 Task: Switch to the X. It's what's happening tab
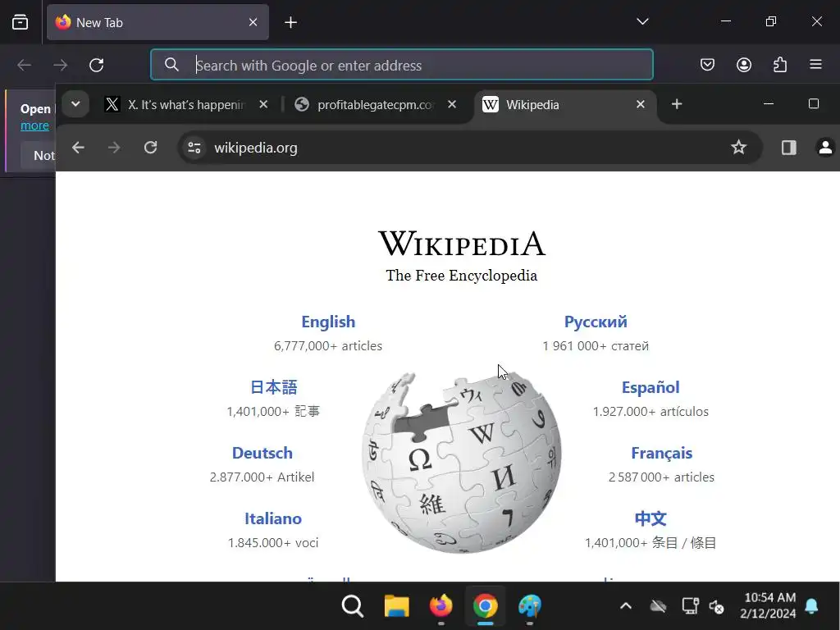(186, 104)
